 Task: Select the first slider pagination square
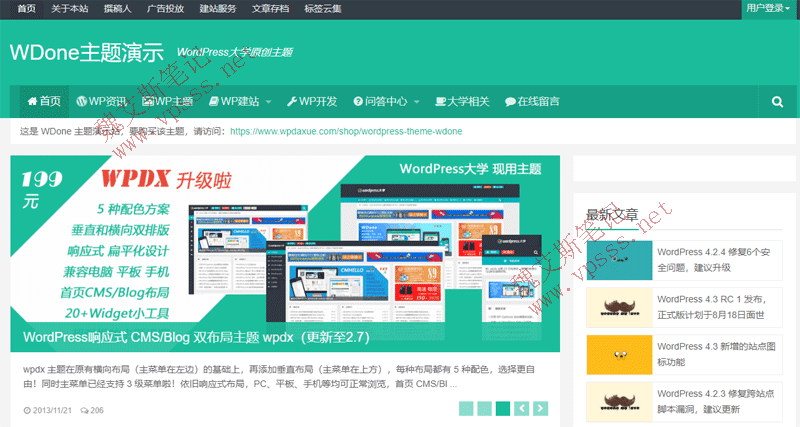coord(466,408)
